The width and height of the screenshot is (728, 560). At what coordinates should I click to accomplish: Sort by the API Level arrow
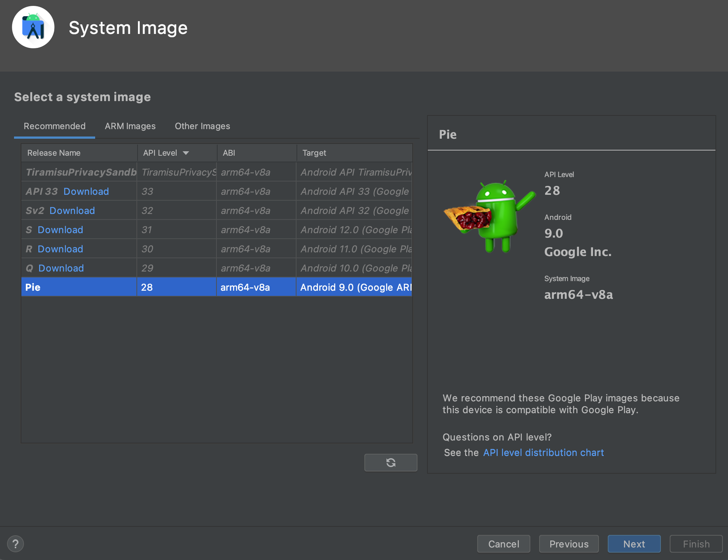[x=186, y=153]
